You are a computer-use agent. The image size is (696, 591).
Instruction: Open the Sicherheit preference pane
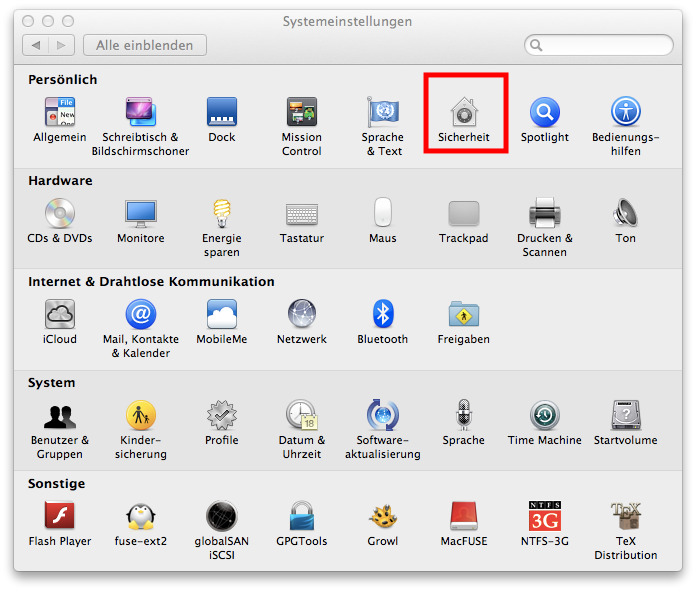pos(464,112)
